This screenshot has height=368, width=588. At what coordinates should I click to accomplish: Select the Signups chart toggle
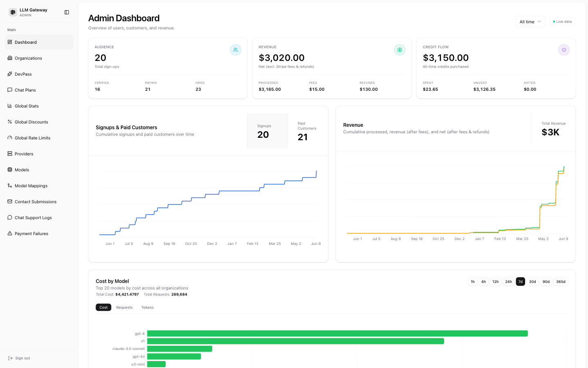(267, 131)
